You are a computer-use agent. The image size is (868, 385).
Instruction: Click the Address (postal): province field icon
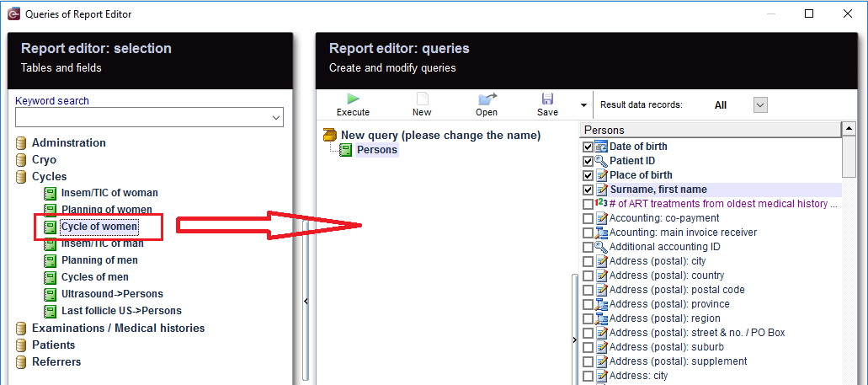(601, 304)
